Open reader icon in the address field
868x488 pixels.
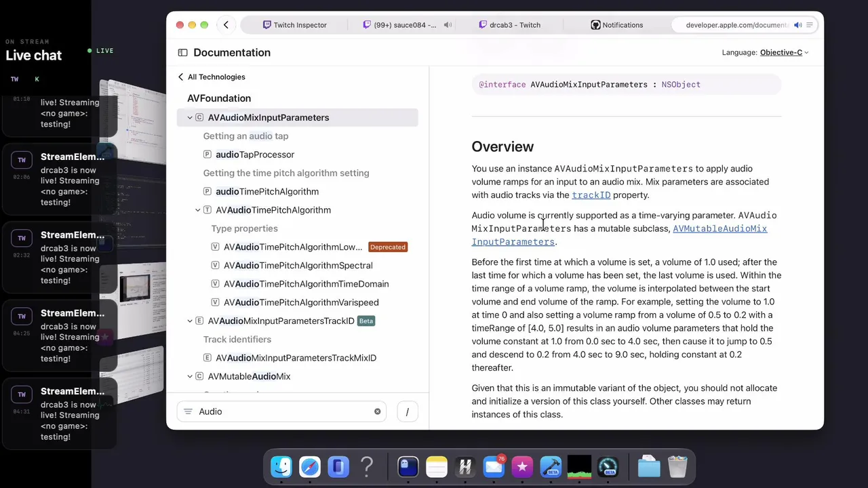810,25
